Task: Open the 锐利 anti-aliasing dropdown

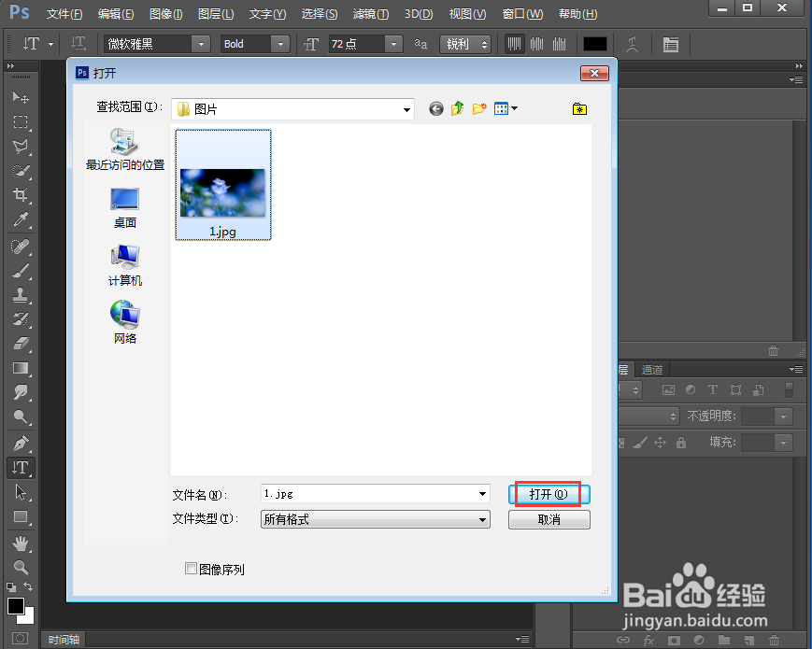Action: (465, 45)
